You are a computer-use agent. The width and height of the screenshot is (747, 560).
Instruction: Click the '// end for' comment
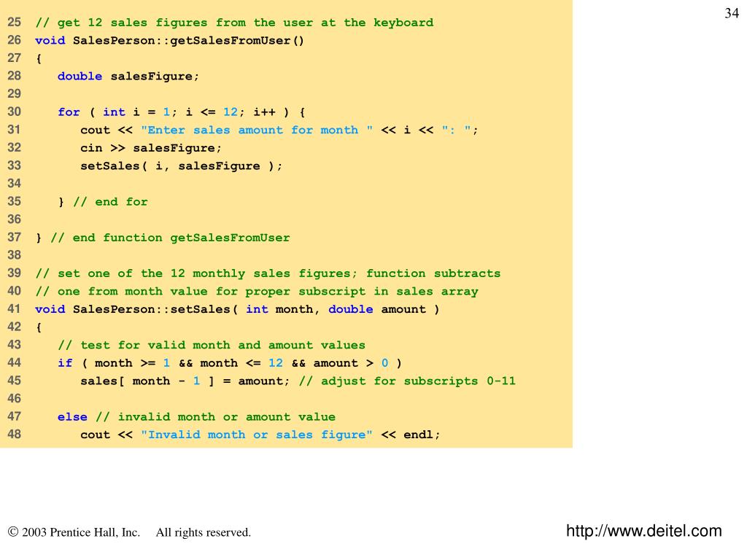pos(111,202)
